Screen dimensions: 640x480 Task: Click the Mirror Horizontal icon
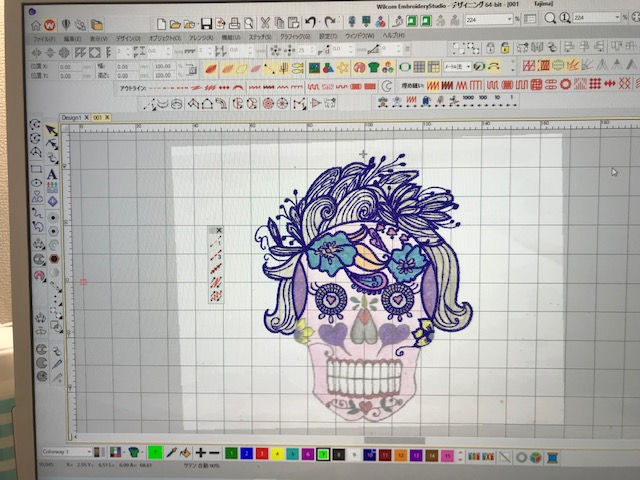pyautogui.click(x=36, y=53)
